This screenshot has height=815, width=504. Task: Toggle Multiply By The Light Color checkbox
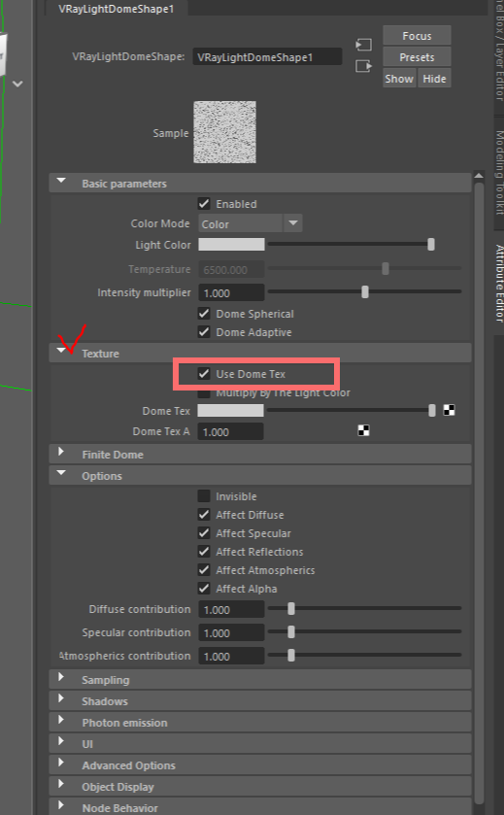point(204,393)
